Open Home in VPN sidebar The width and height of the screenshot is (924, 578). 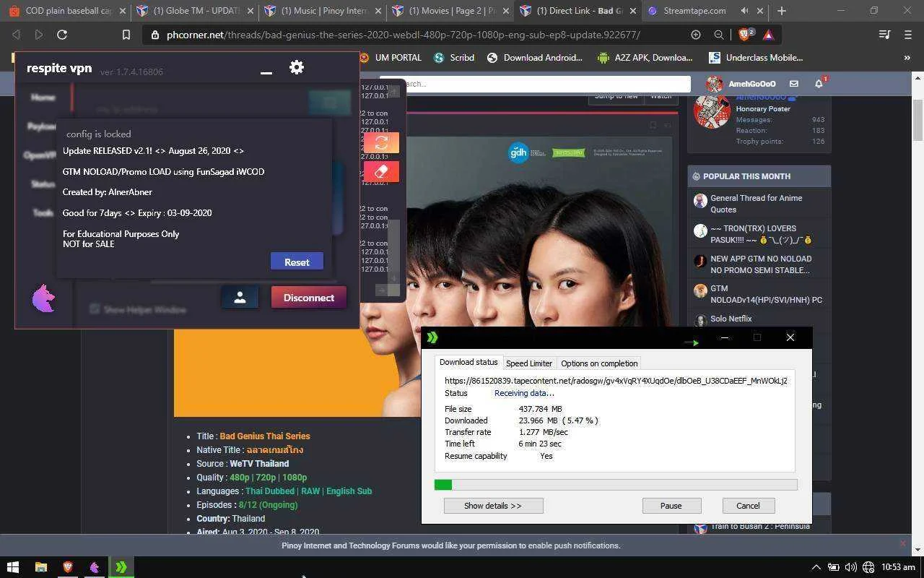point(43,97)
